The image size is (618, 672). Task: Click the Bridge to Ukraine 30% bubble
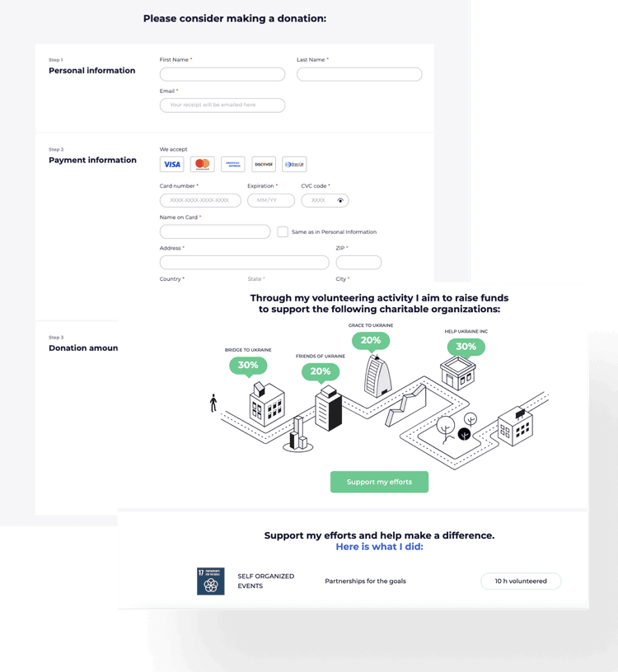[248, 366]
